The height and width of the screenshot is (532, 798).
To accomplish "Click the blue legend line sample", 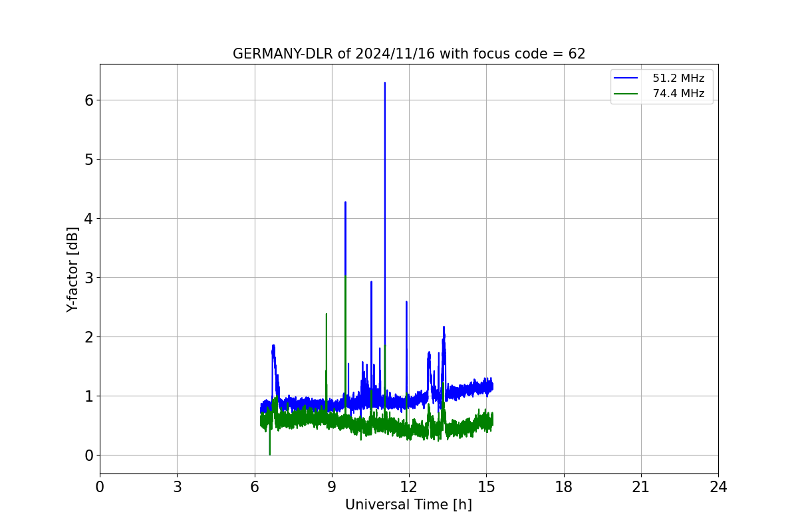I will [627, 78].
